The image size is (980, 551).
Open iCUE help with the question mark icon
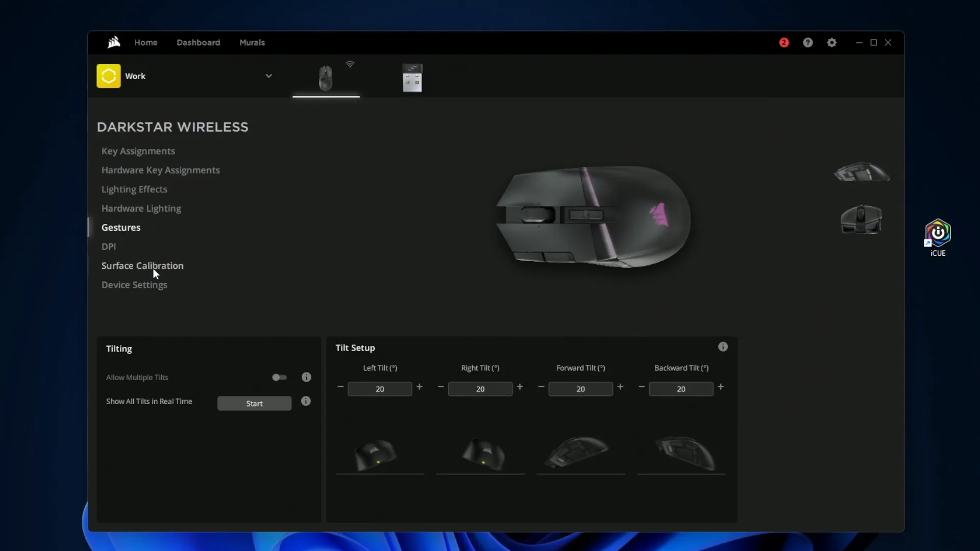(808, 42)
